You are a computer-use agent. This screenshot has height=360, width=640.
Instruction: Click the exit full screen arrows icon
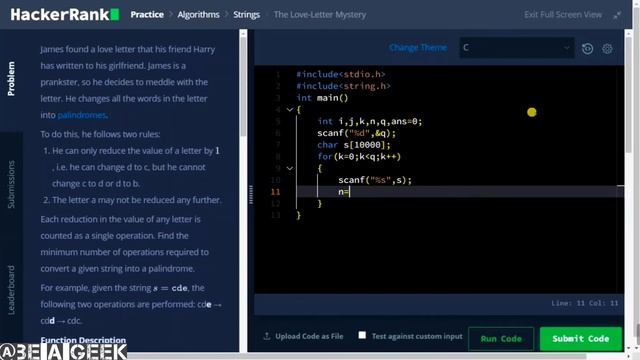tap(617, 15)
